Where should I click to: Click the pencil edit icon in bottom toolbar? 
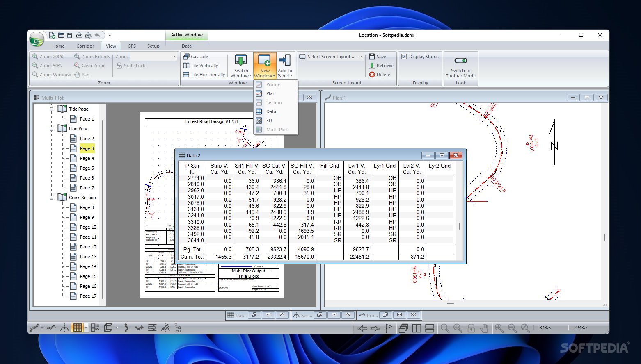(x=165, y=328)
